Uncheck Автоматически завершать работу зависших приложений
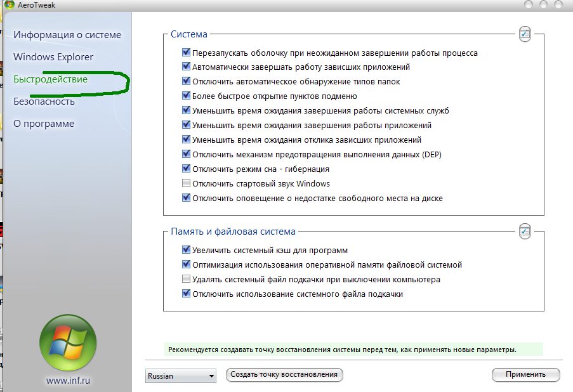This screenshot has width=573, height=392. (186, 67)
